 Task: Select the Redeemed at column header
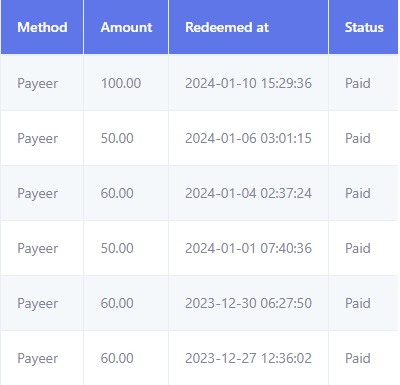227,27
